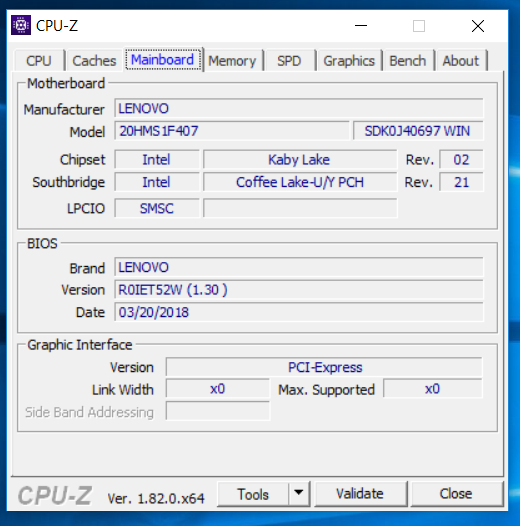The height and width of the screenshot is (526, 520).
Task: Click the Chipset value Kaby Lake
Action: pyautogui.click(x=300, y=160)
